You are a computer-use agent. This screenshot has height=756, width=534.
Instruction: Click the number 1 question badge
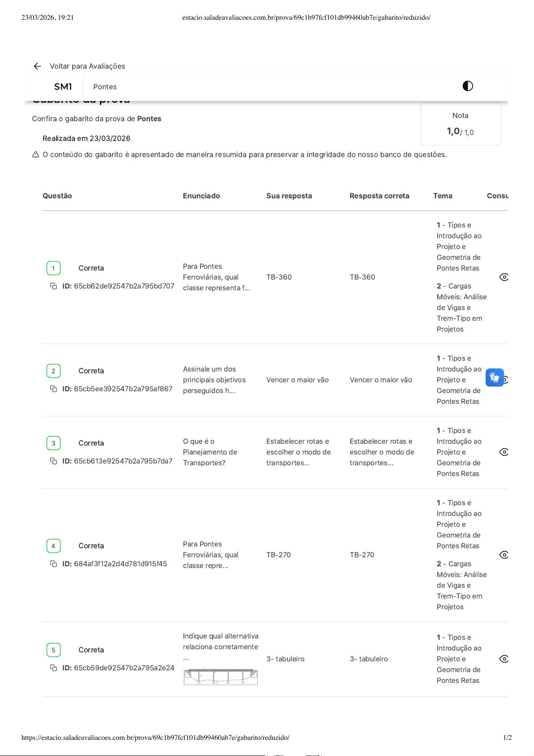click(x=53, y=268)
